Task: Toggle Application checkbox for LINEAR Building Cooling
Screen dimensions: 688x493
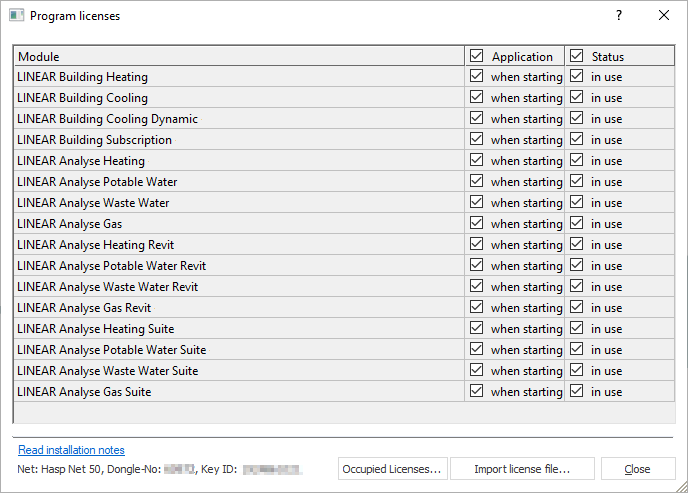Action: point(477,97)
